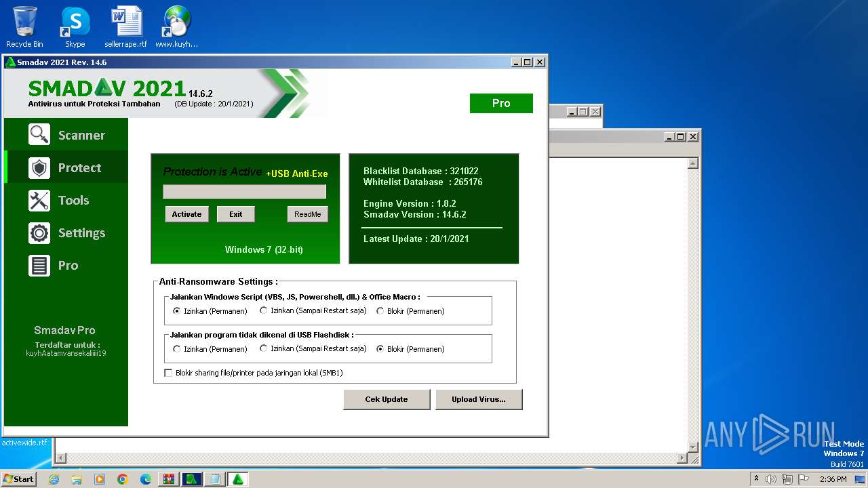Click the Whitelist Database : 265176 text
Screen dimensions: 868x488
[422, 182]
